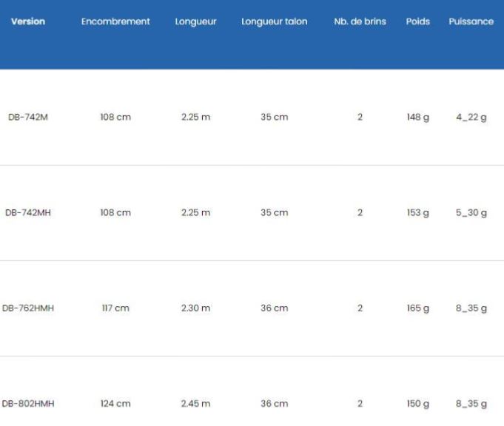504x426 pixels.
Task: Click the 117 cm encombrement cell
Action: point(115,308)
